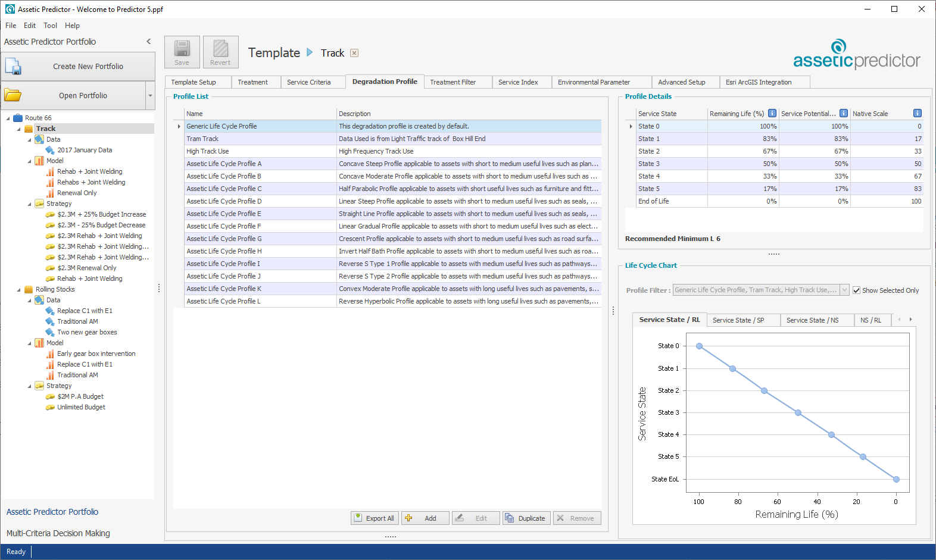Select $2.3M + 25% Budget Increase strategy
The image size is (936, 560).
(x=102, y=214)
